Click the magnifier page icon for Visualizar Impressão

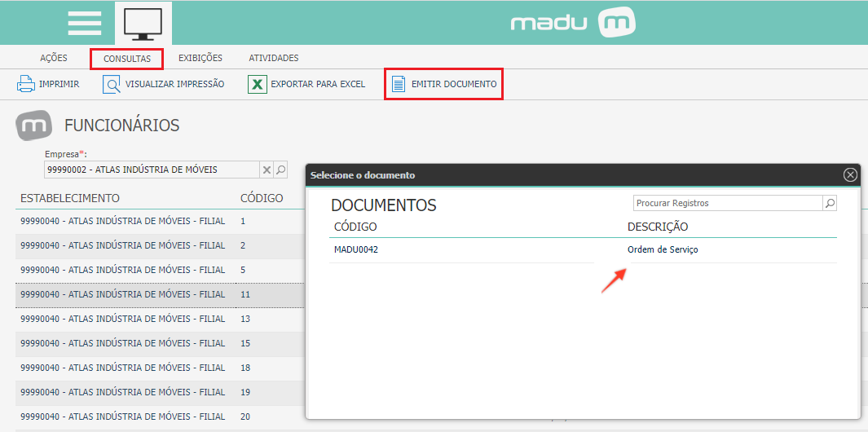click(x=112, y=85)
